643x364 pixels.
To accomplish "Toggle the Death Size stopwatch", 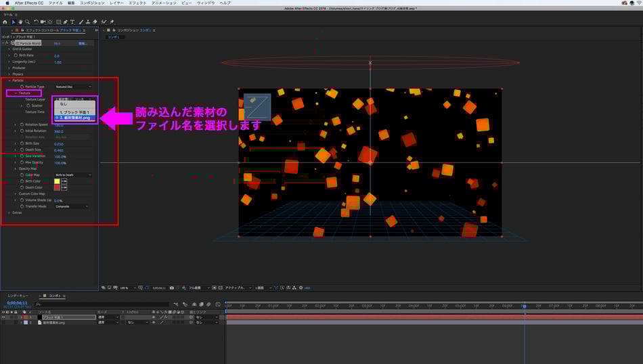I will coord(22,150).
